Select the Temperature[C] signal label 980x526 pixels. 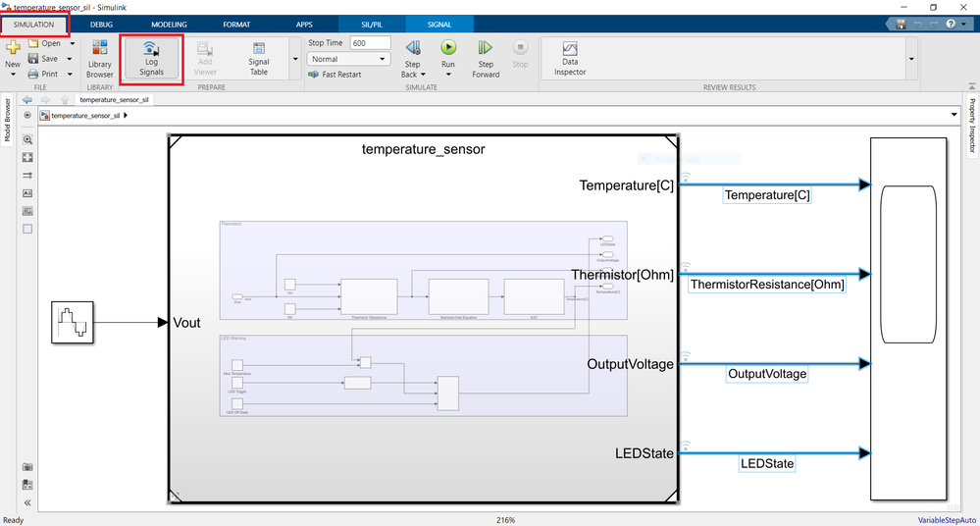click(x=767, y=195)
